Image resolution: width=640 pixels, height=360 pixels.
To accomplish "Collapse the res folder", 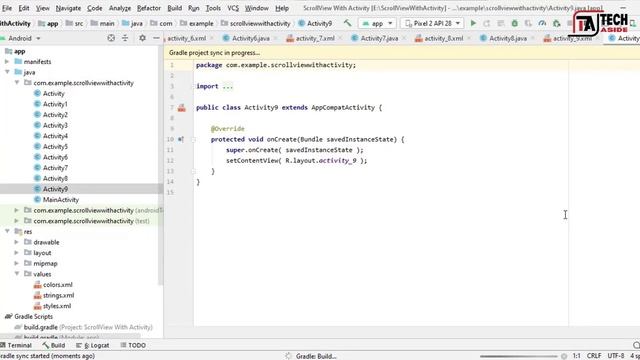I will tap(7, 231).
